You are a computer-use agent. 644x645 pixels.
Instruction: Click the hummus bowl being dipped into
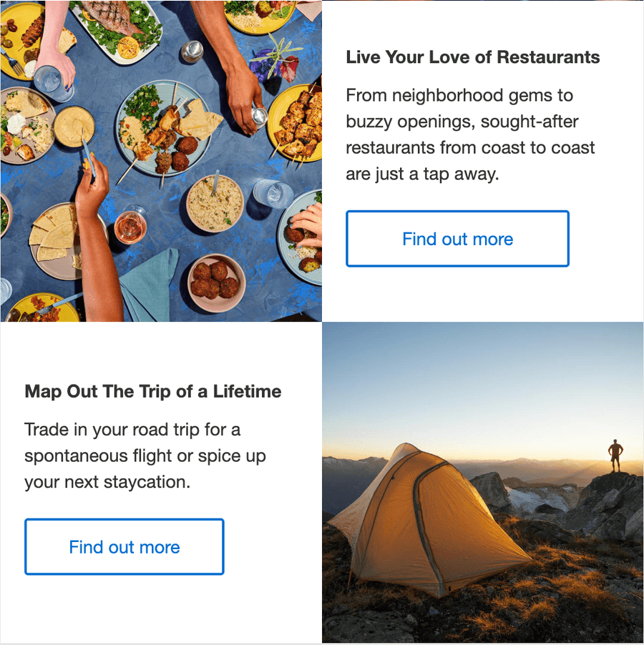pos(74,126)
